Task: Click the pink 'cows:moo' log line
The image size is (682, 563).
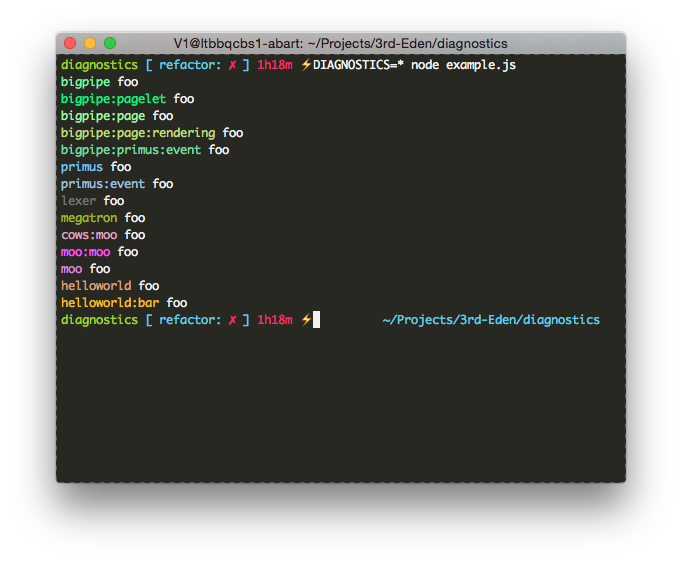Action: pos(89,235)
